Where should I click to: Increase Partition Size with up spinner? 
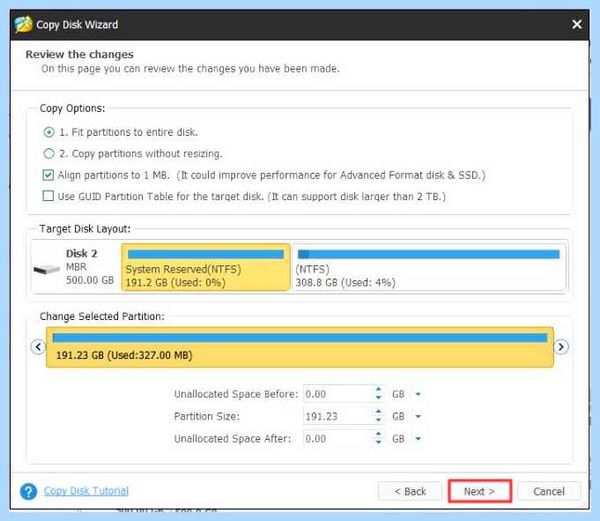(378, 412)
